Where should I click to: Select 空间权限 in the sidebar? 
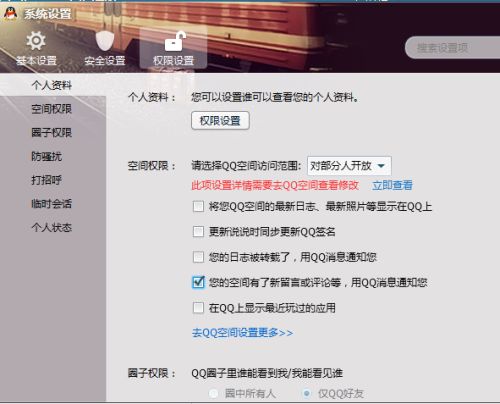(x=52, y=109)
